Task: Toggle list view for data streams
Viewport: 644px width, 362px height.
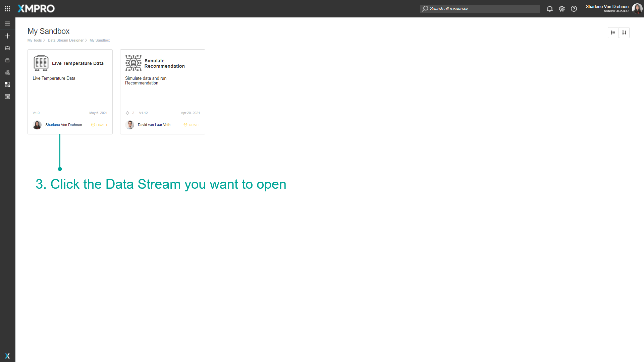Action: [x=613, y=33]
